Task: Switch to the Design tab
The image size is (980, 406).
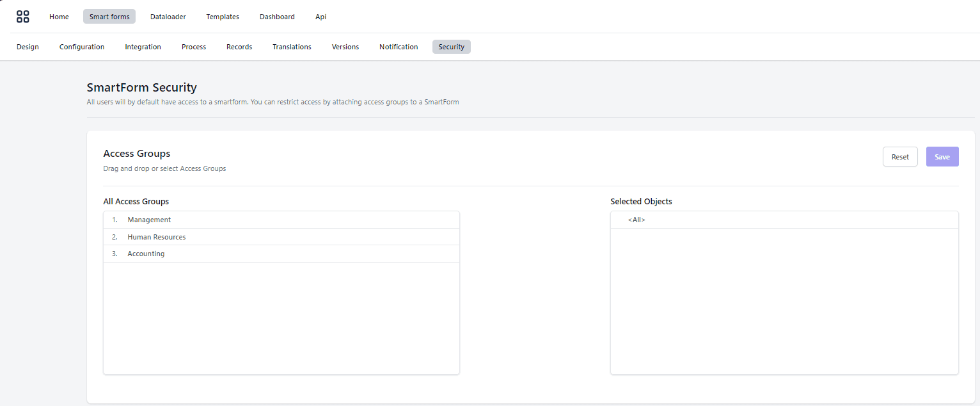Action: click(28, 47)
